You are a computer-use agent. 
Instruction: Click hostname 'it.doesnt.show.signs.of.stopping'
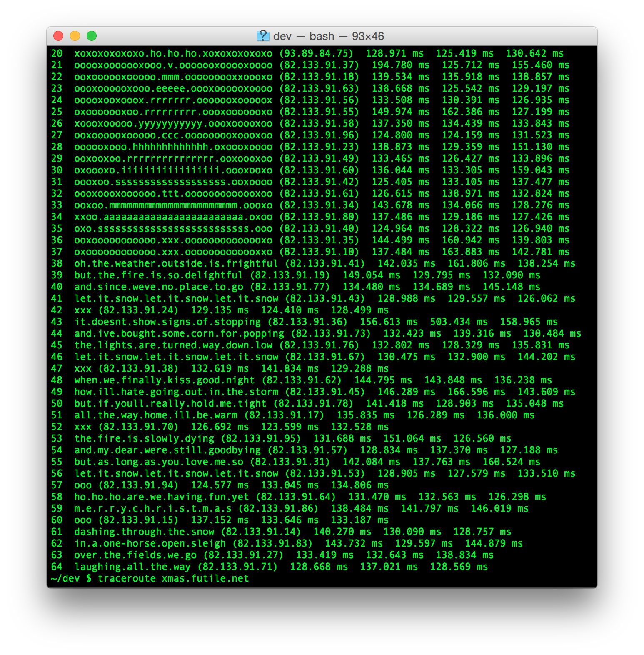pos(167,322)
